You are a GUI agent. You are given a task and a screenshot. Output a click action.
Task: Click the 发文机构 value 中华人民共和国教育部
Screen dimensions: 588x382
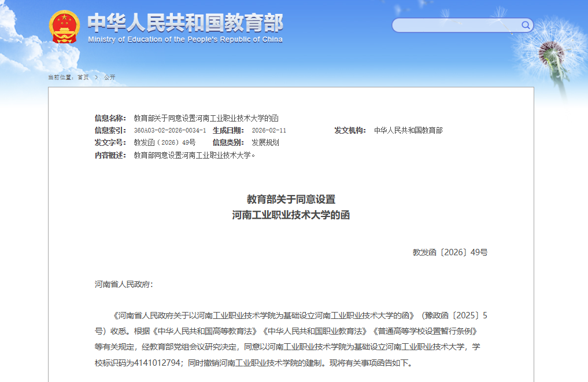tap(408, 131)
